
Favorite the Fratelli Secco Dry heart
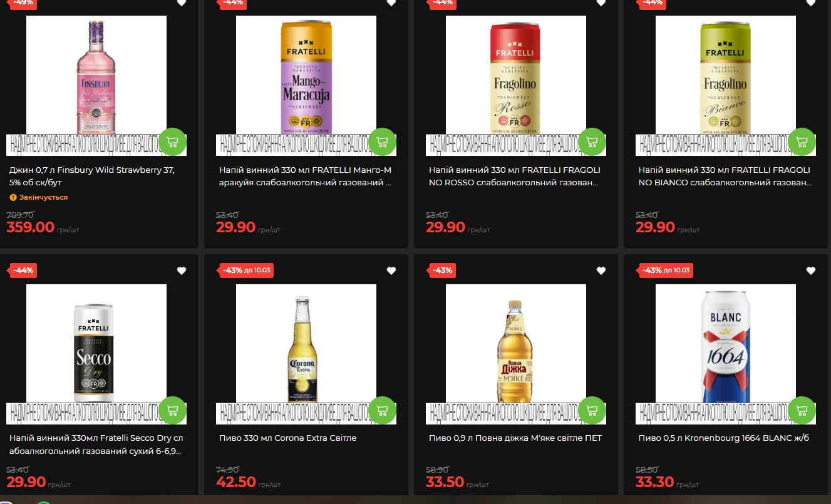pyautogui.click(x=182, y=270)
